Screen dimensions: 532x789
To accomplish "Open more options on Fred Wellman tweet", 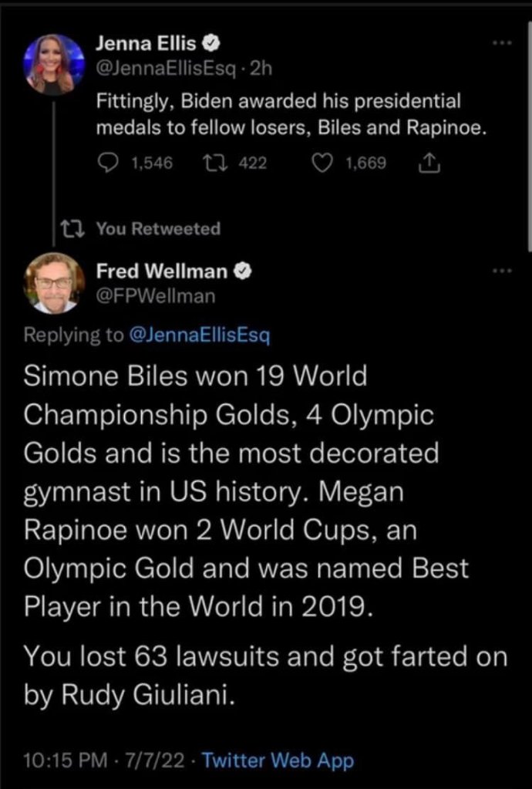I will coord(502,271).
